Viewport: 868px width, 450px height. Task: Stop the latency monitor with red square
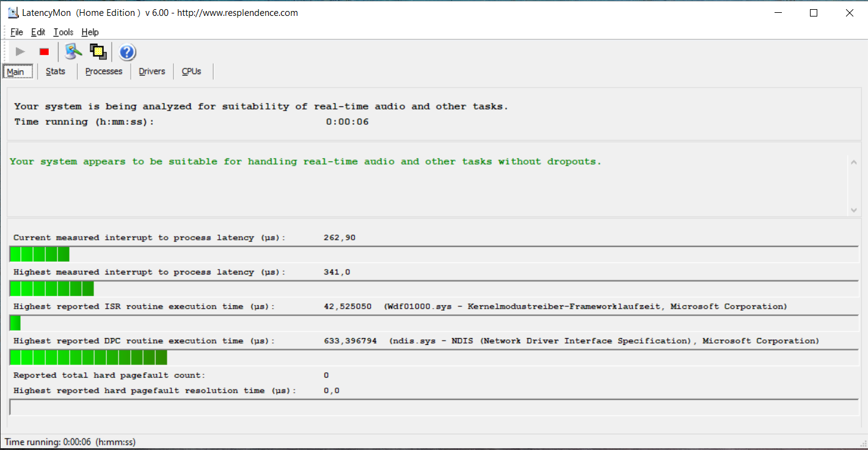[44, 52]
